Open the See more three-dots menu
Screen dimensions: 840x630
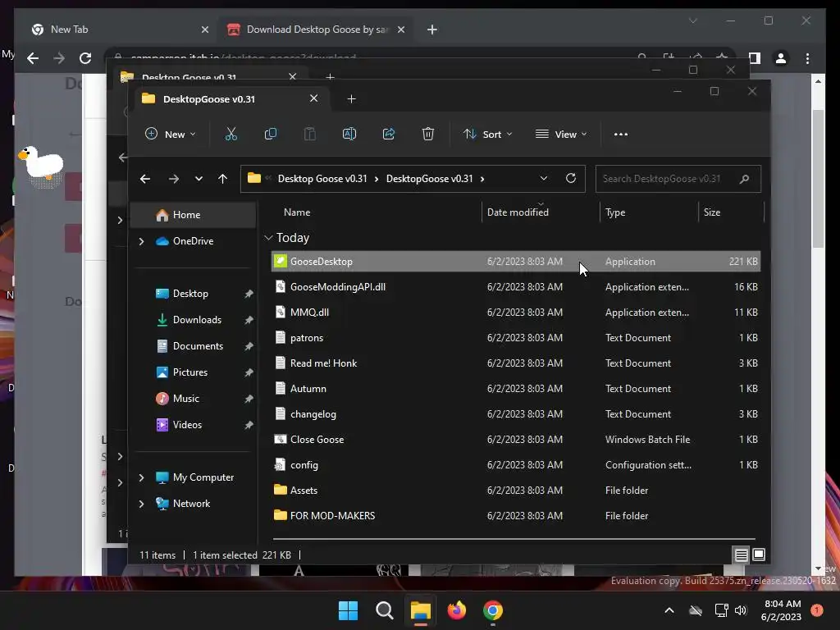[x=620, y=135]
